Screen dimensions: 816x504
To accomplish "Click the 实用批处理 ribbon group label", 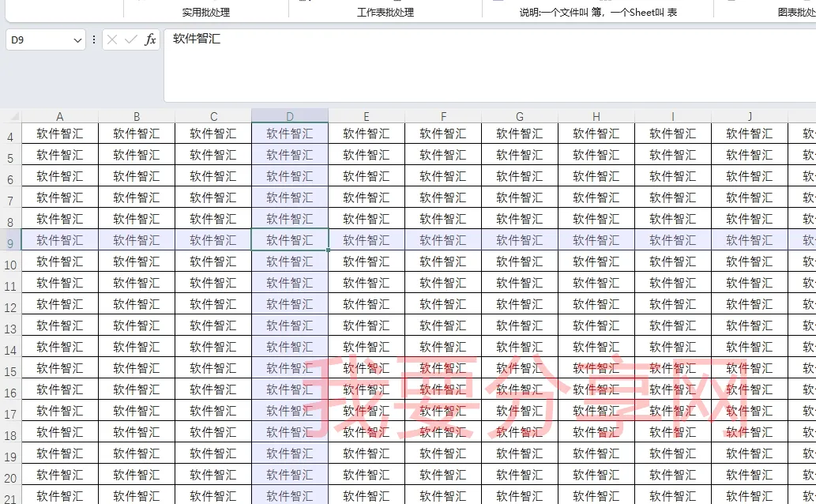I will (x=206, y=12).
